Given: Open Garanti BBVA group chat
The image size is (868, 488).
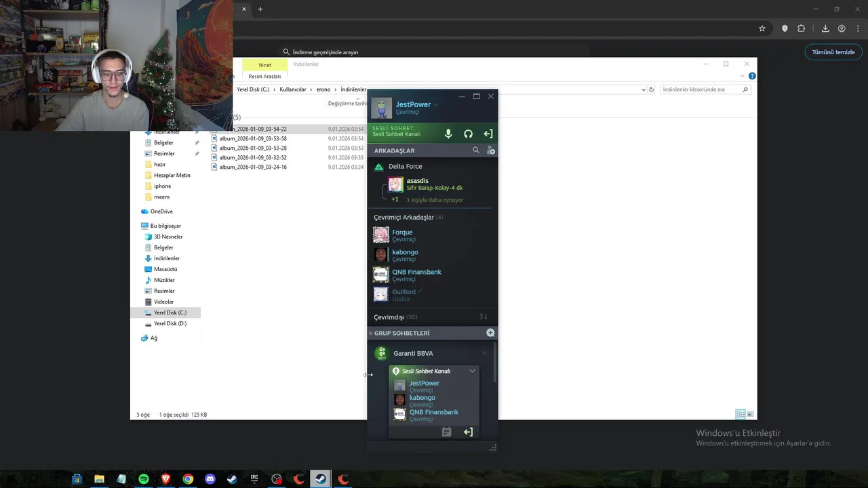Looking at the screenshot, I should (413, 353).
